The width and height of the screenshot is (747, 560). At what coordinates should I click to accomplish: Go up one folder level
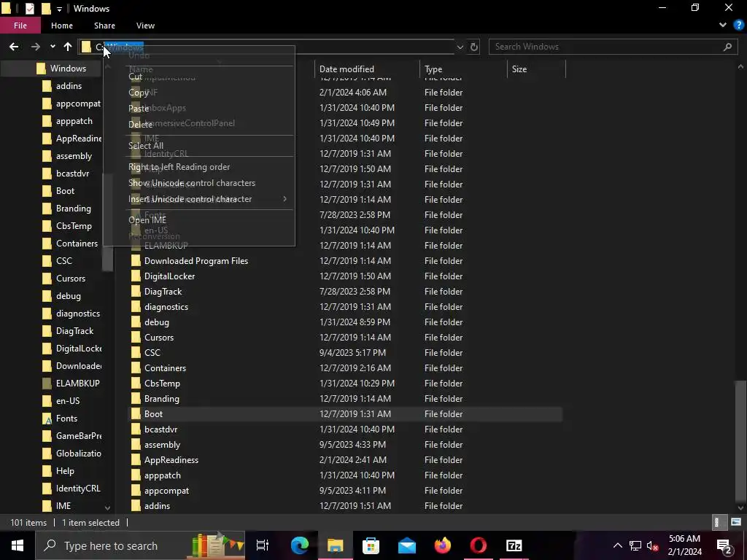point(68,47)
